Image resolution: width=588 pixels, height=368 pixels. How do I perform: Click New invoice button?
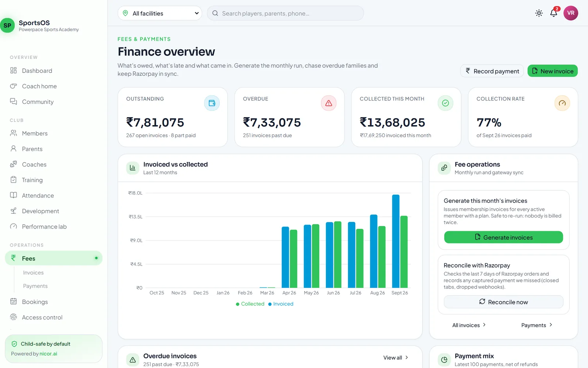click(x=553, y=71)
